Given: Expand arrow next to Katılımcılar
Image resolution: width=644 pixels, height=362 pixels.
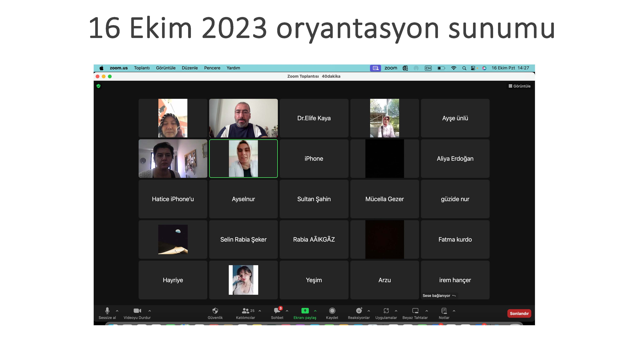Looking at the screenshot, I should pos(260,311).
